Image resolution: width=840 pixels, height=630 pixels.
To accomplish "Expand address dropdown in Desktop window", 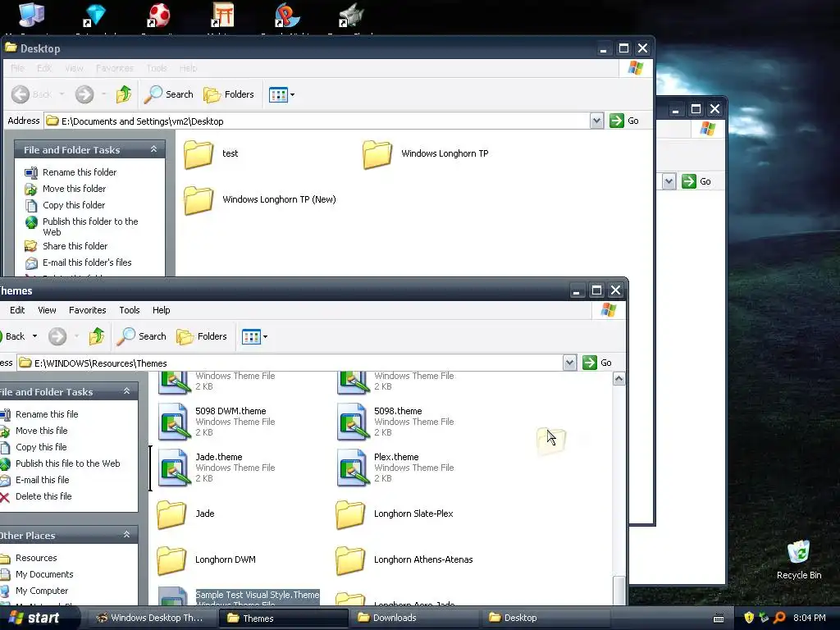I will (x=597, y=121).
